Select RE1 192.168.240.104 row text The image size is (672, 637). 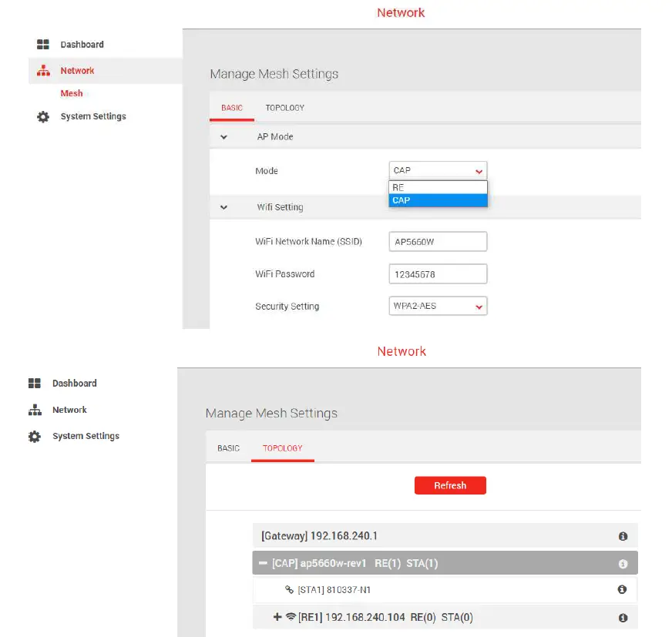tap(386, 617)
